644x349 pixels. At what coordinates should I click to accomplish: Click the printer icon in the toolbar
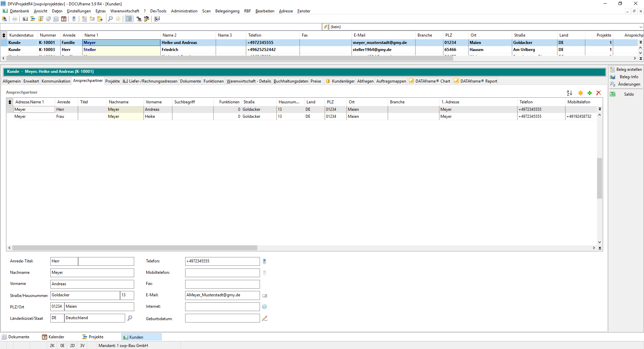(15, 19)
